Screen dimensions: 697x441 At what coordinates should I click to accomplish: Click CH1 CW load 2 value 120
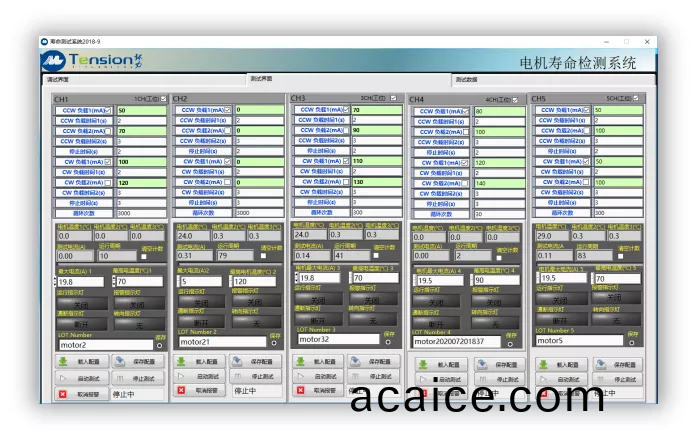tap(141, 183)
